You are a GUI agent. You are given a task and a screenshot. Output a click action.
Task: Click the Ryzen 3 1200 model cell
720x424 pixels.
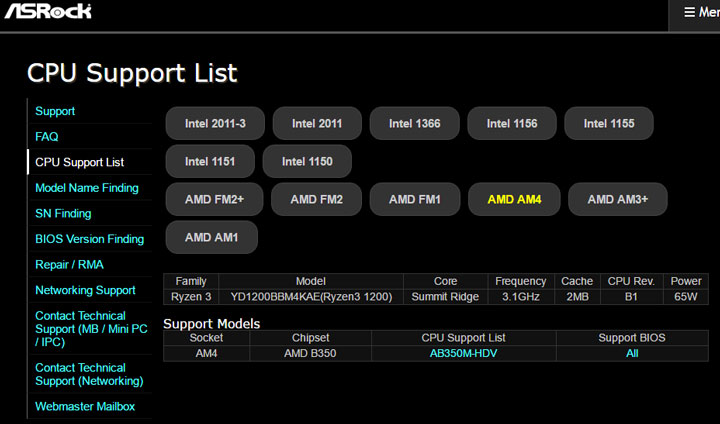coord(311,297)
